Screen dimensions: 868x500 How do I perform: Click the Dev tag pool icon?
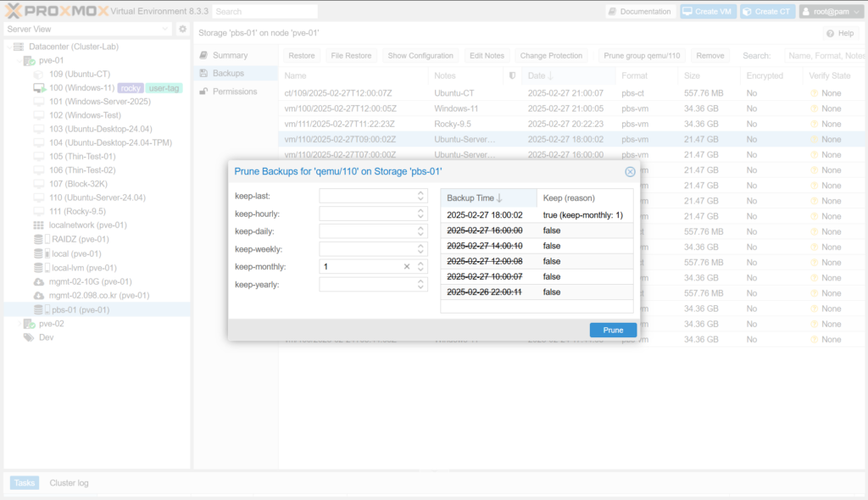tap(29, 337)
